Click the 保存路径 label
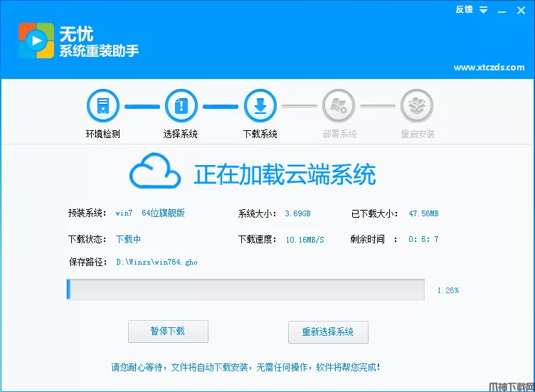535x392 pixels. (x=88, y=262)
